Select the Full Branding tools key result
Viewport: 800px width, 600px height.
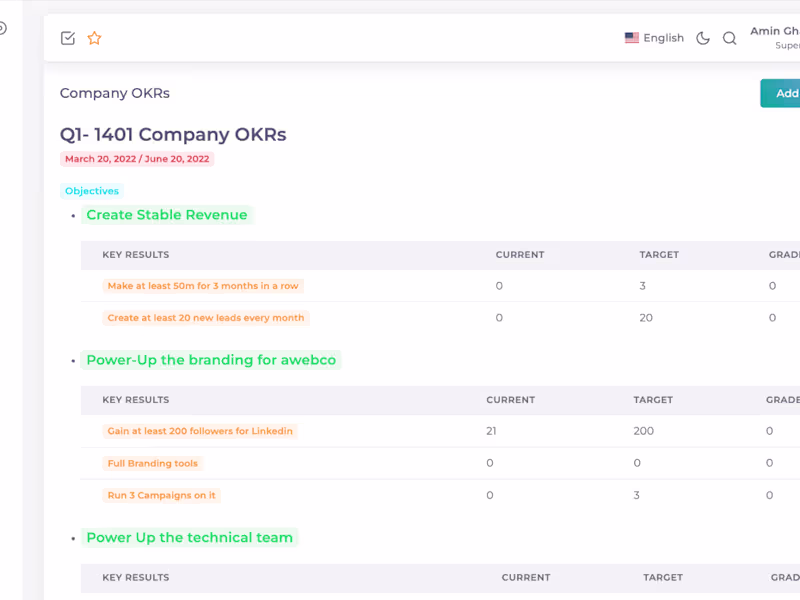(153, 463)
